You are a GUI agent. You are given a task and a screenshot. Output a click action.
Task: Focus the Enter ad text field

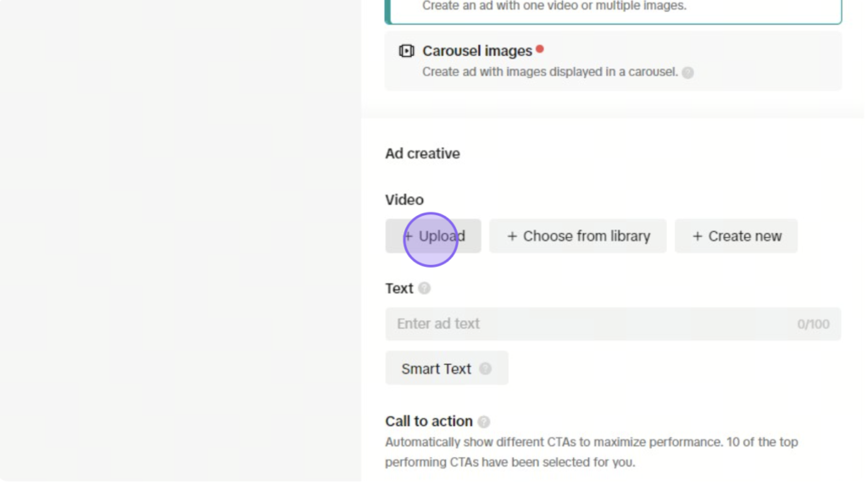[x=613, y=323]
